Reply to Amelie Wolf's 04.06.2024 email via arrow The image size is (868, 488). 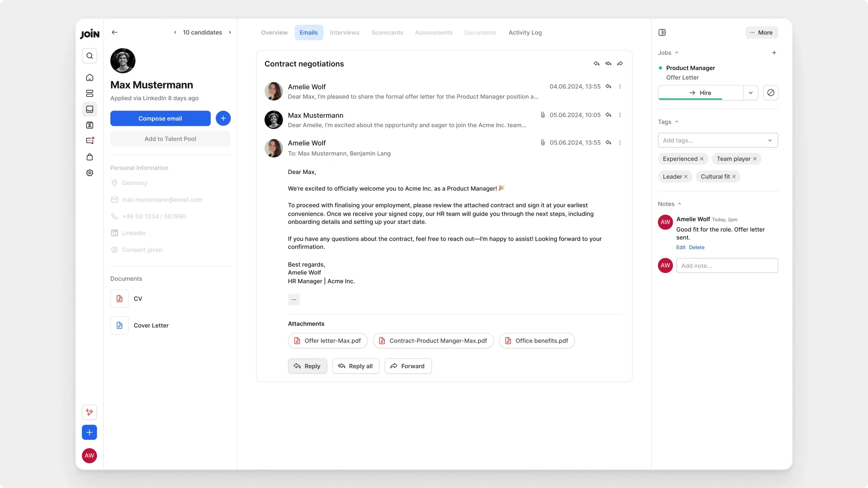click(x=608, y=86)
